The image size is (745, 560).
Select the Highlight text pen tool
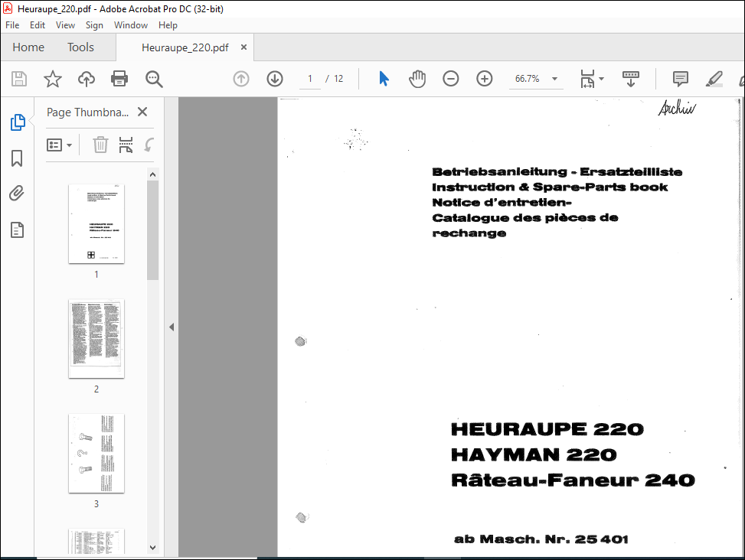714,79
